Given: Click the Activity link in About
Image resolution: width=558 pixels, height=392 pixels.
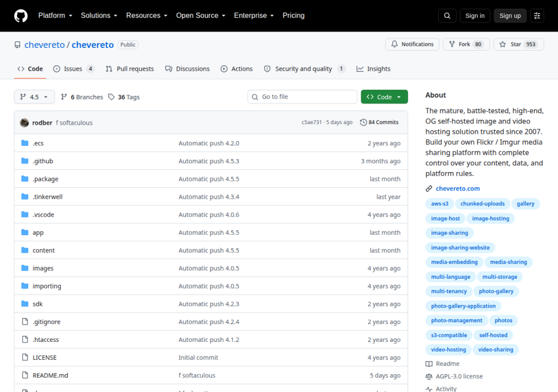Looking at the screenshot, I should pyautogui.click(x=441, y=389).
